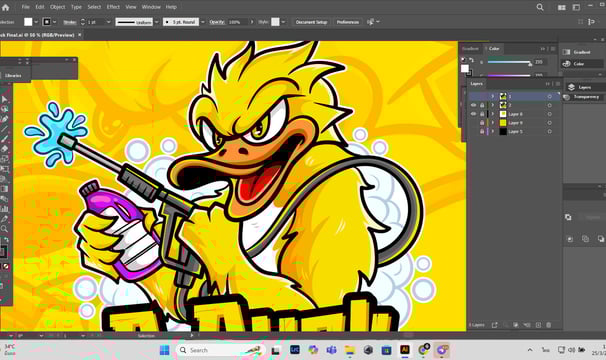Image resolution: width=606 pixels, height=360 pixels.
Task: Click the fill swatch in the Color panel
Action: point(465,69)
